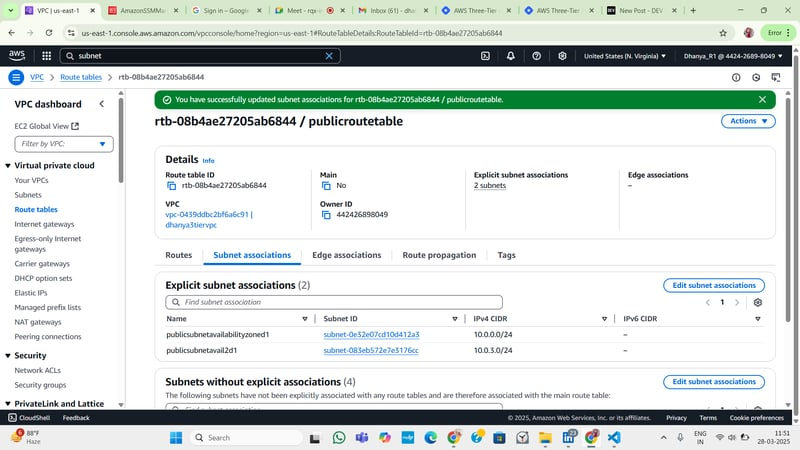Open EC2 Global View external link
The height and width of the screenshot is (450, 800).
click(46, 126)
